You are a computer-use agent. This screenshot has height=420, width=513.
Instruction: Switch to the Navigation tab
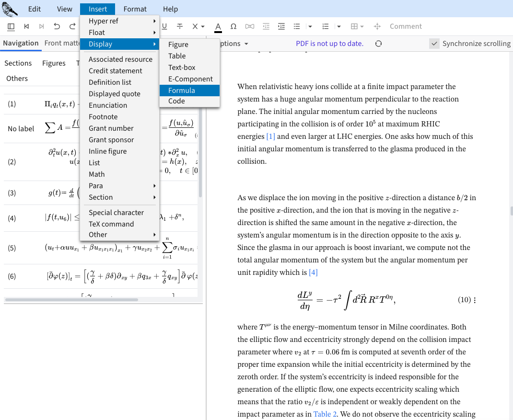21,43
